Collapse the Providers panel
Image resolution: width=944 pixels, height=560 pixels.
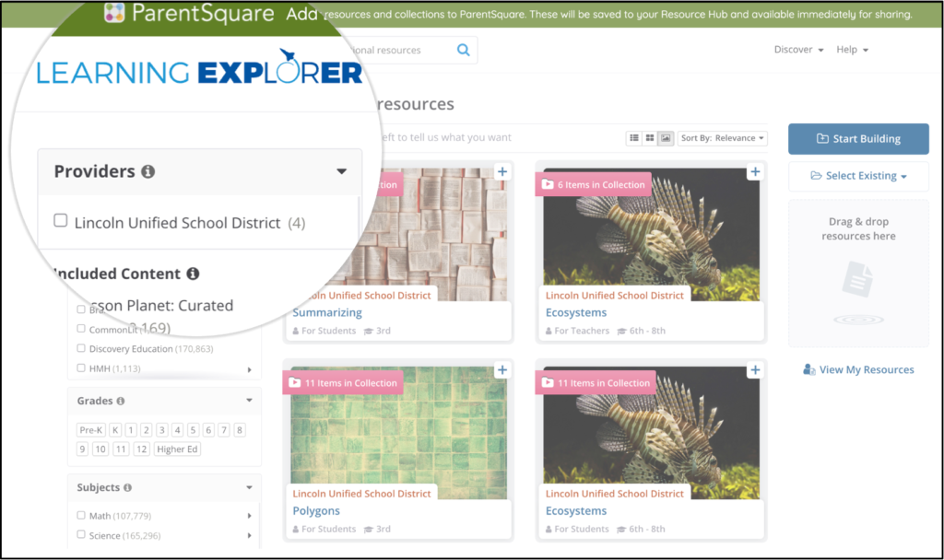click(x=341, y=172)
